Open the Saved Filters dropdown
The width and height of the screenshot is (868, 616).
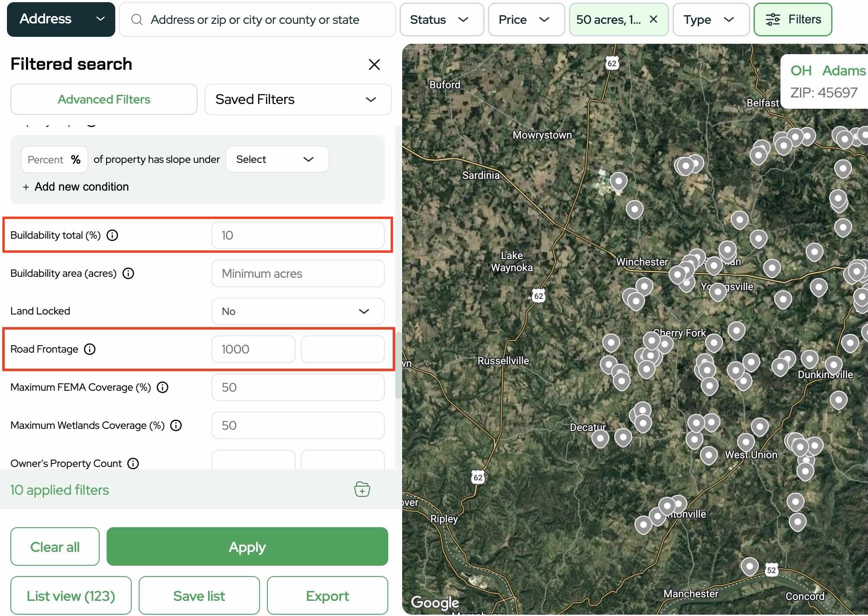pyautogui.click(x=298, y=99)
